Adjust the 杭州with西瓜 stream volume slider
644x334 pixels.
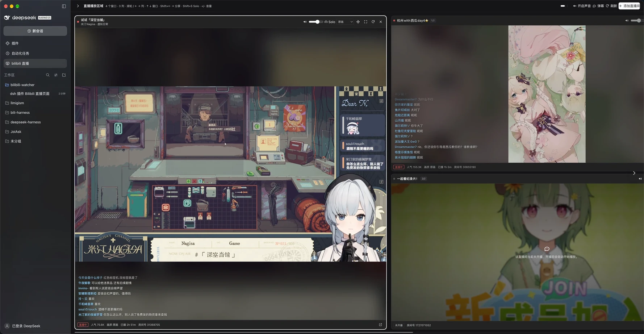[x=637, y=21]
